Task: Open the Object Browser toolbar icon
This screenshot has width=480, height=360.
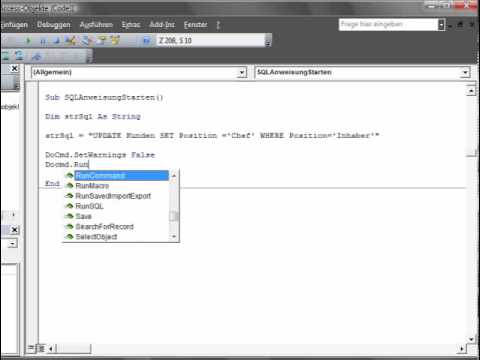Action: (x=115, y=41)
